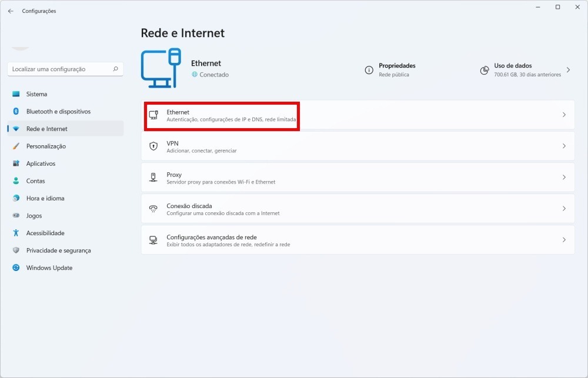Viewport: 588px width, 378px height.
Task: Click the advanced network settings icon
Action: pyautogui.click(x=153, y=240)
